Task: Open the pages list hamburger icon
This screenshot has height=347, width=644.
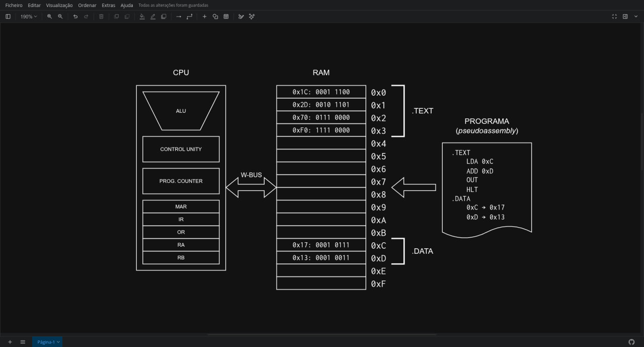Action: [23, 342]
